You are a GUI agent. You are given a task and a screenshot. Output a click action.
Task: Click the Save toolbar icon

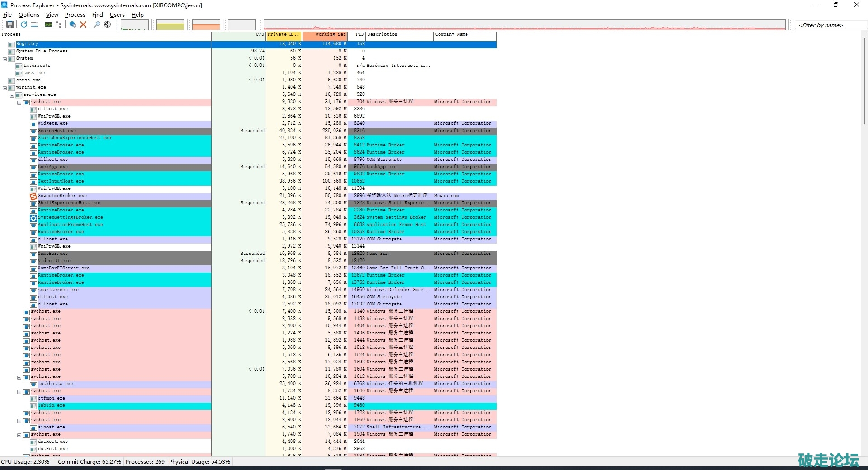click(x=9, y=24)
